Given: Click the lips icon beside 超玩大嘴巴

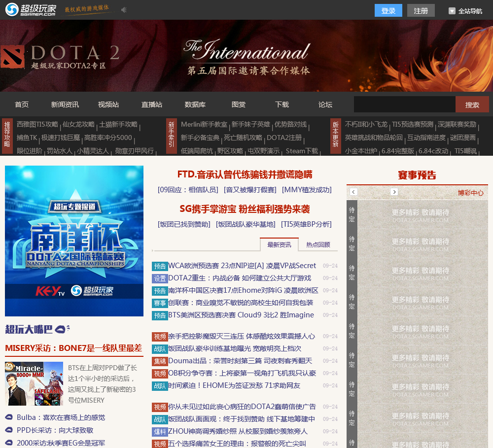Looking at the screenshot, I should click(62, 329).
